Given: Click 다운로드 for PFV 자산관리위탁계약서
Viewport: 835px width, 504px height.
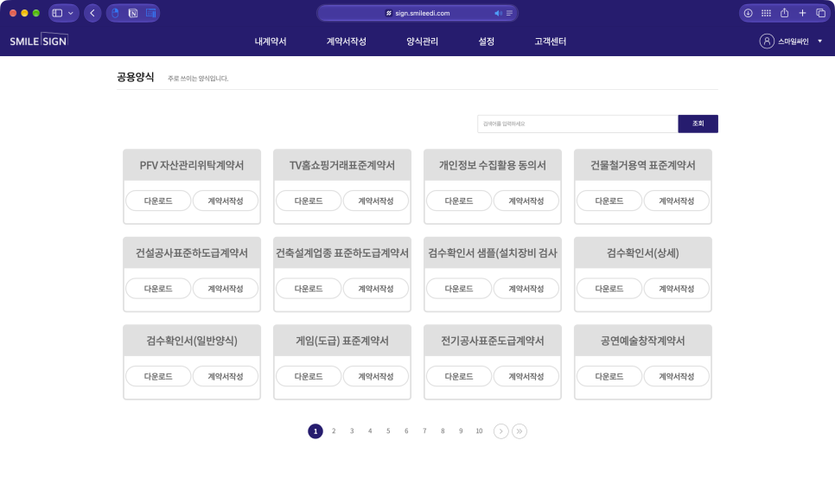Looking at the screenshot, I should 158,201.
